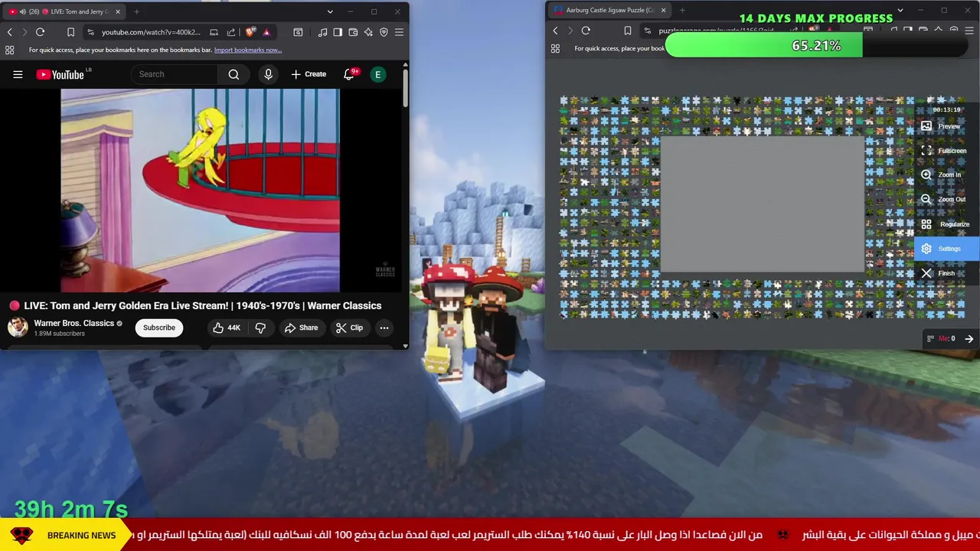980x551 pixels.
Task: Reload the puzzle page
Action: [586, 31]
